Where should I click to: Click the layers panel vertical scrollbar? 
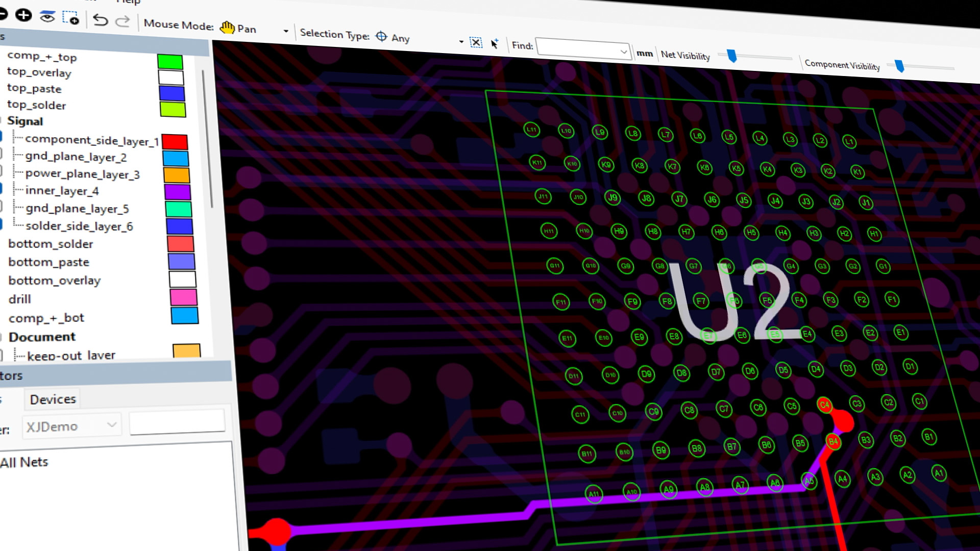(x=207, y=138)
